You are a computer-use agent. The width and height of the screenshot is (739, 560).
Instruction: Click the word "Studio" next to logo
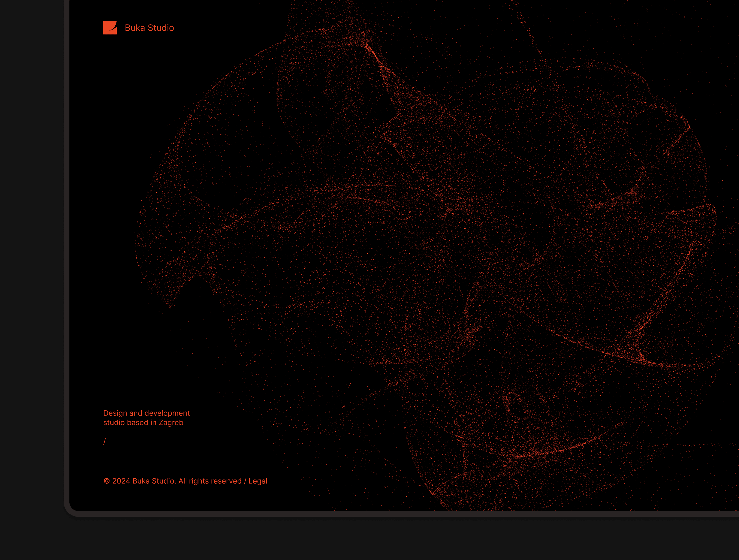tap(161, 28)
